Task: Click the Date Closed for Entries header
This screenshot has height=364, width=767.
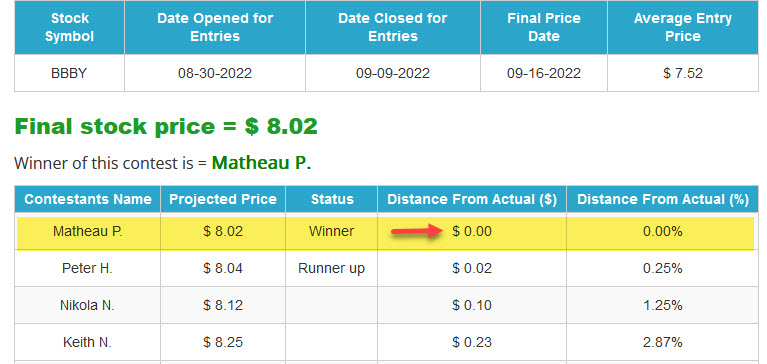Action: coord(393,27)
